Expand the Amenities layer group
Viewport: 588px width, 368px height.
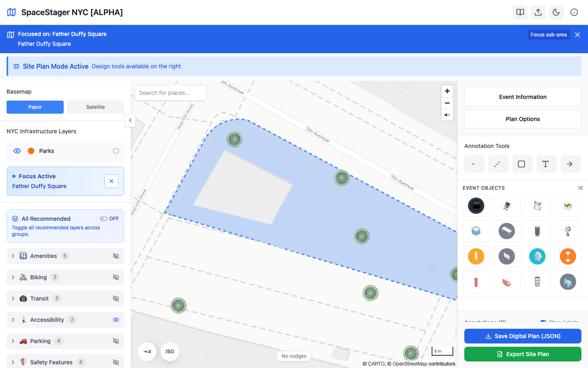pos(13,256)
